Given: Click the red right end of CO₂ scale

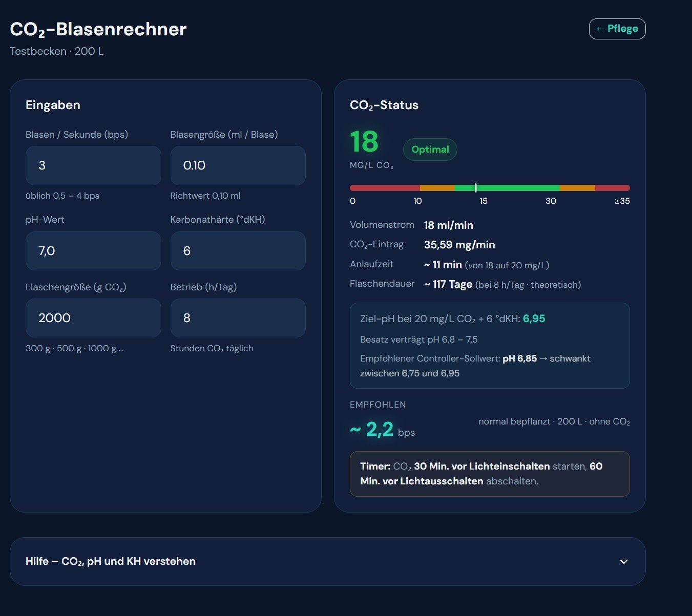Looking at the screenshot, I should (x=613, y=188).
